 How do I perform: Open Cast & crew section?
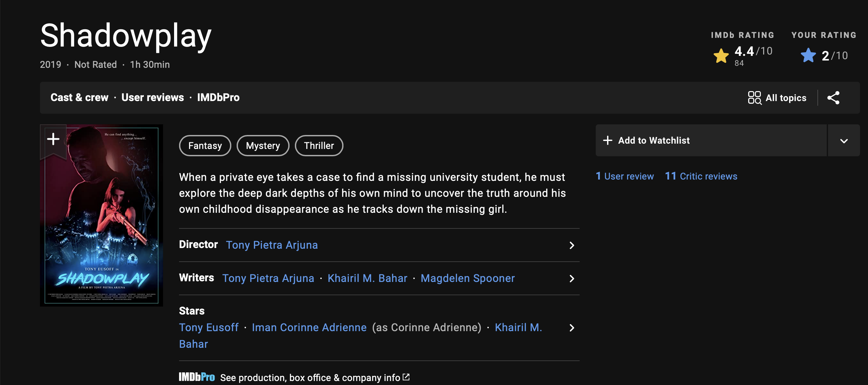[x=80, y=98]
